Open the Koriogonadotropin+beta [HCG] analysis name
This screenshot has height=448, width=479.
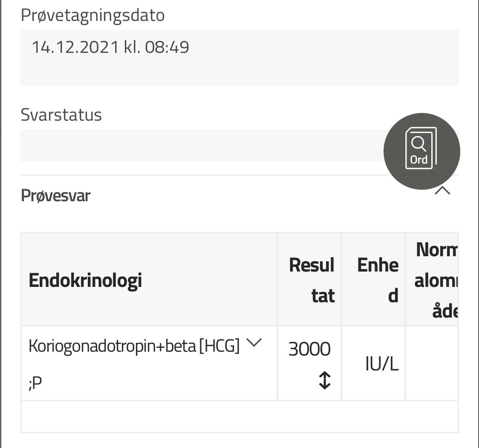point(134,346)
